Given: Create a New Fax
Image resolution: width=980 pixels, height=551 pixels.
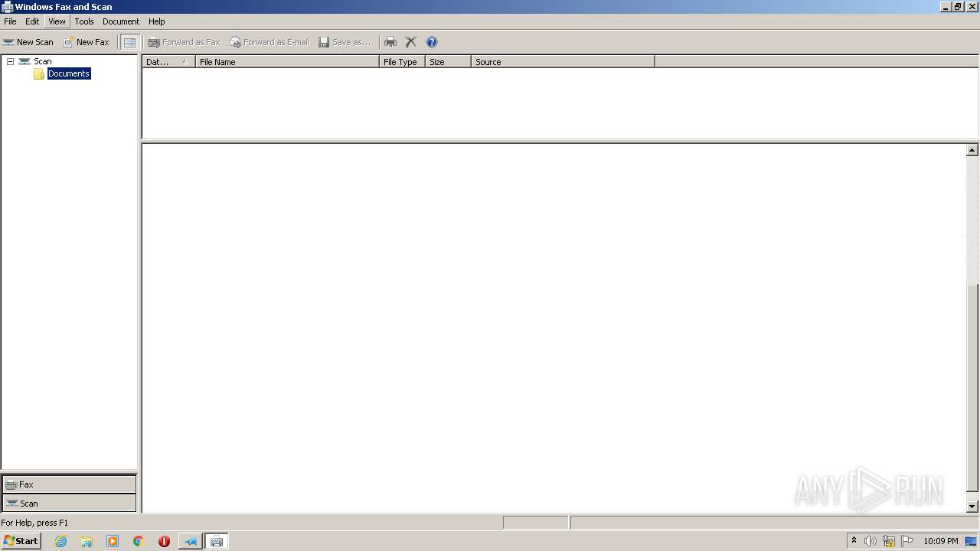Looking at the screenshot, I should tap(87, 42).
